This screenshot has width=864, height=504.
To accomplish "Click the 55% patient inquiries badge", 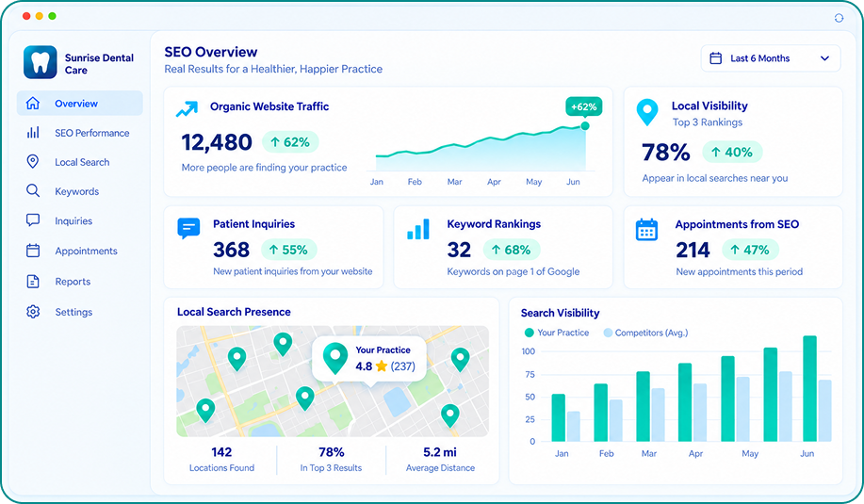I will (288, 250).
